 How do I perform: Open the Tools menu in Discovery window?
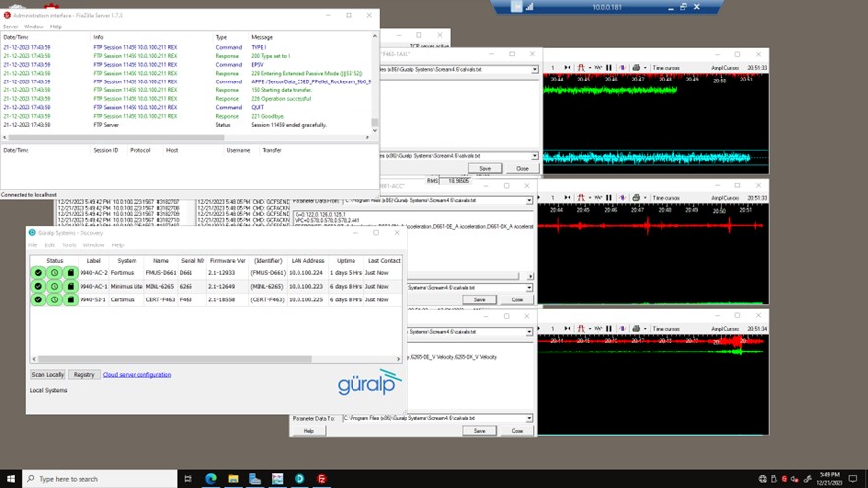pyautogui.click(x=69, y=245)
